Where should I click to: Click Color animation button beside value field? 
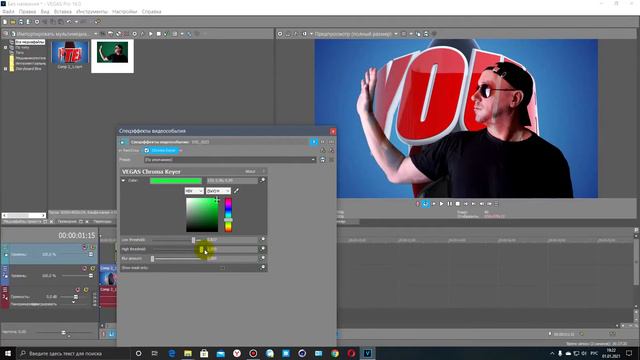pyautogui.click(x=262, y=180)
